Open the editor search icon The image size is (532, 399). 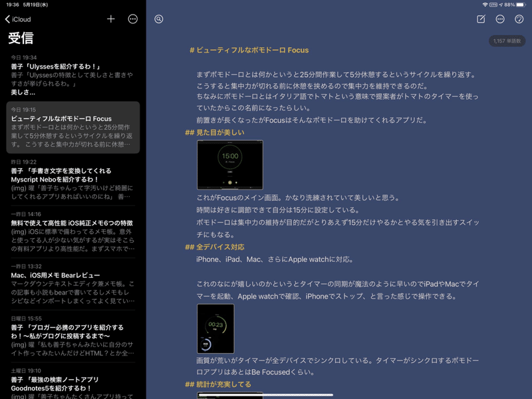(x=159, y=19)
